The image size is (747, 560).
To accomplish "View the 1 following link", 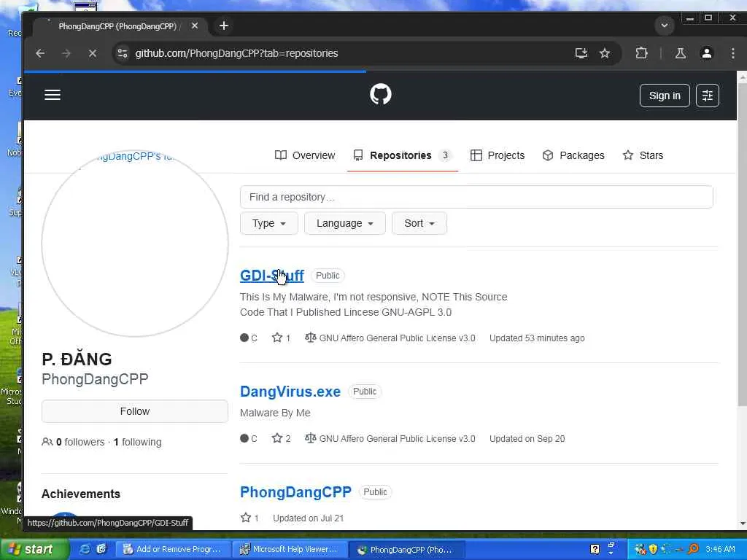I will coord(138,442).
